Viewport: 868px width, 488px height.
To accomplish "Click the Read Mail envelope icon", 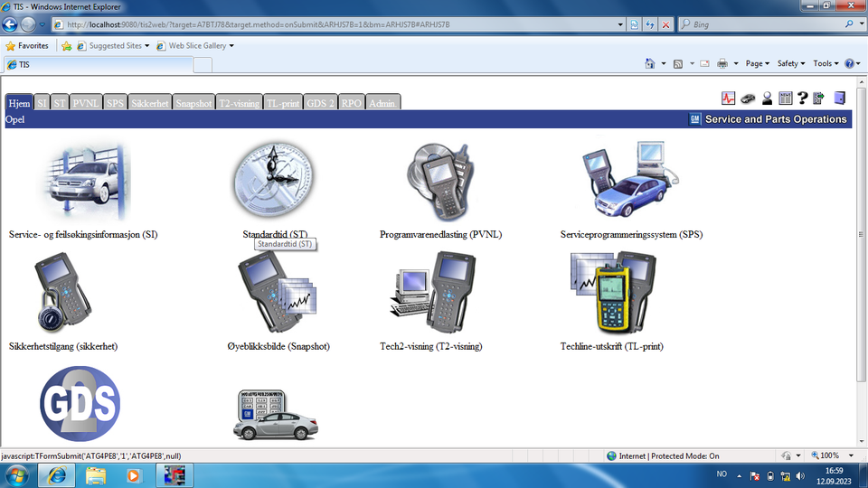I will pos(704,63).
